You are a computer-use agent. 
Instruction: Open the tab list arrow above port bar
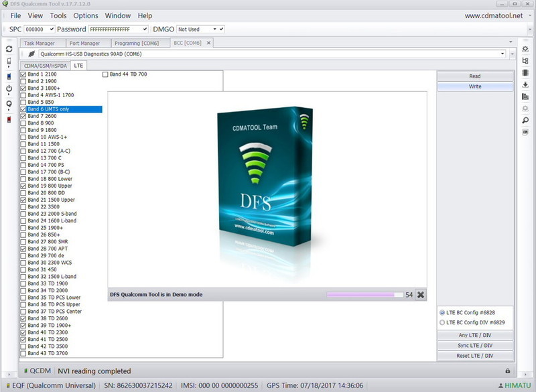click(x=511, y=42)
